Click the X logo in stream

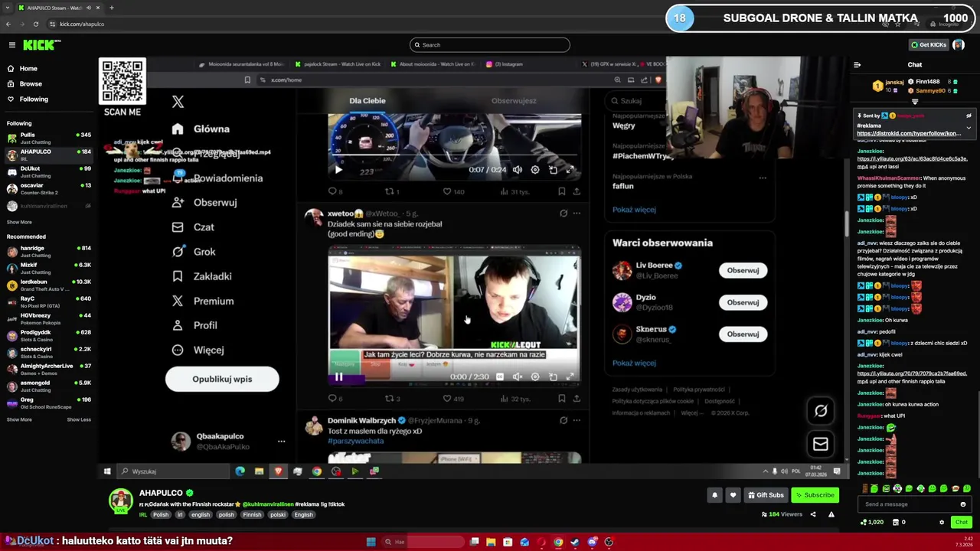(178, 102)
